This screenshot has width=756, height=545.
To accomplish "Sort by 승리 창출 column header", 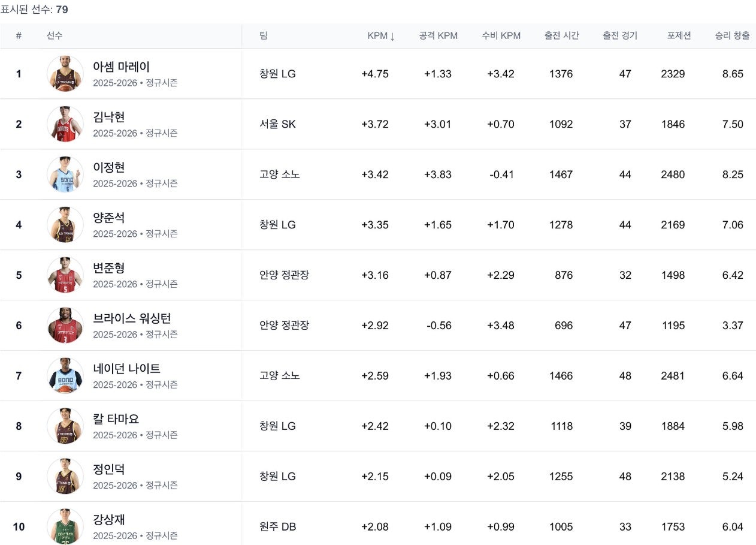I will click(x=732, y=36).
